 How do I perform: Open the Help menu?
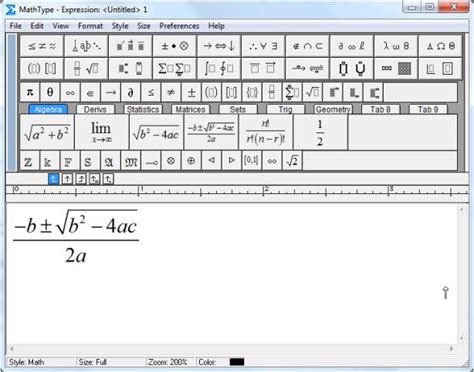(216, 26)
